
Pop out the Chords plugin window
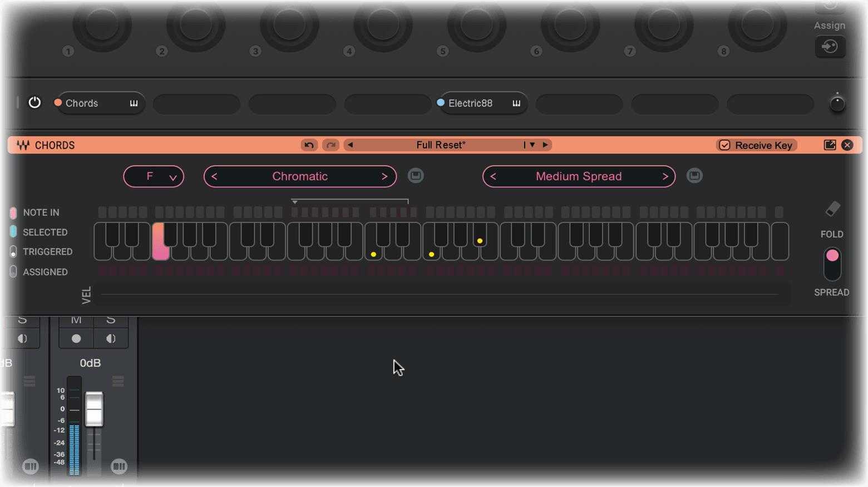830,145
